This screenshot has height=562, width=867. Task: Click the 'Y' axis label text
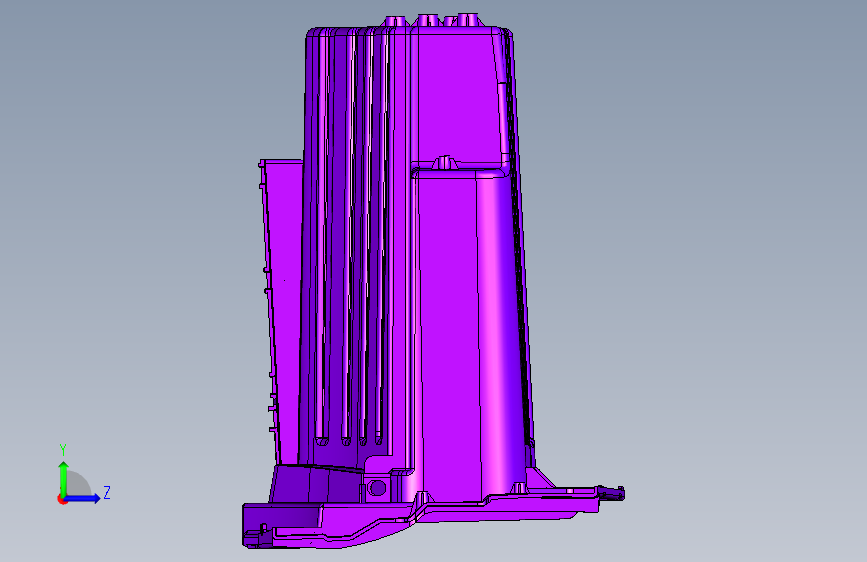(x=63, y=450)
